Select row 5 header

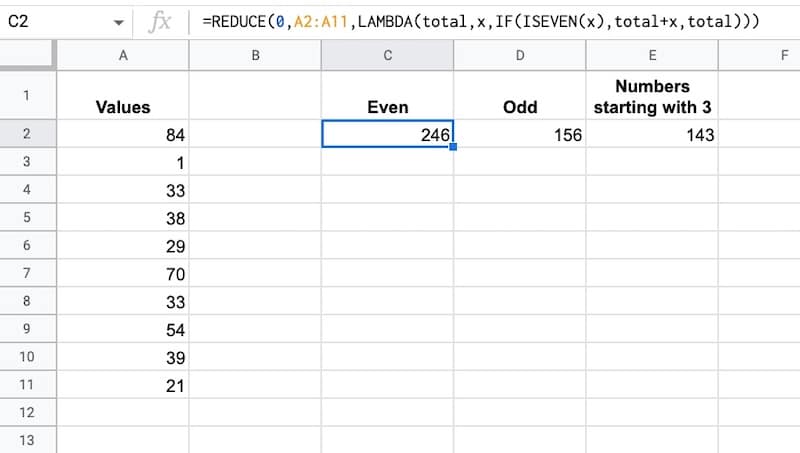27,217
